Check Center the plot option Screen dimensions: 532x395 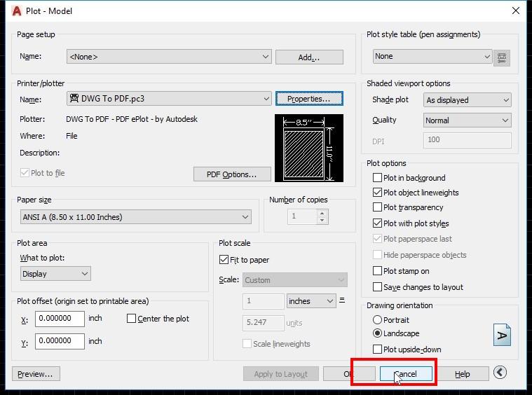[x=131, y=319]
